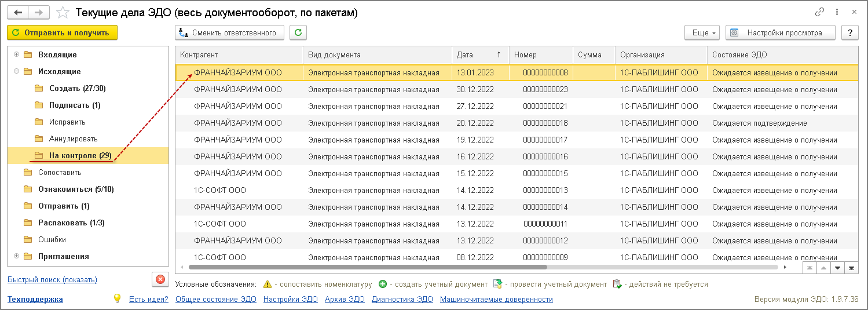
Task: Open the Техподдержка link
Action: pyautogui.click(x=35, y=299)
